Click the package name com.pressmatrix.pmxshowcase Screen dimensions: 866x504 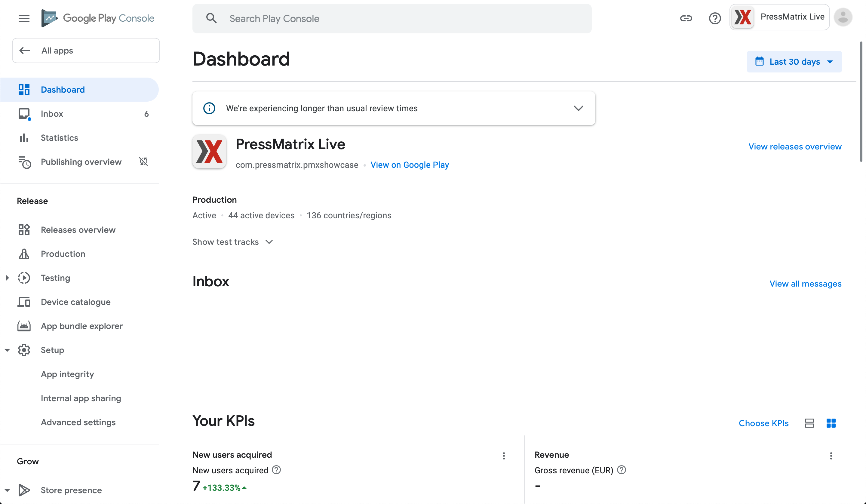click(x=297, y=165)
